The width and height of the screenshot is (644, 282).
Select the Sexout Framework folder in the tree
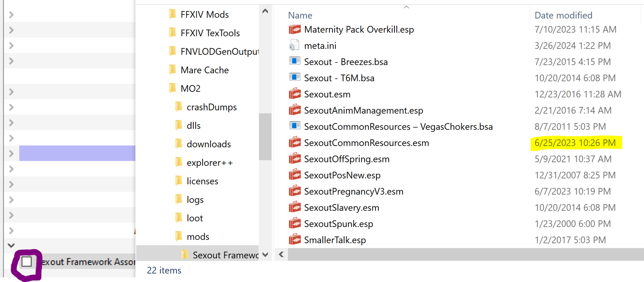click(226, 255)
